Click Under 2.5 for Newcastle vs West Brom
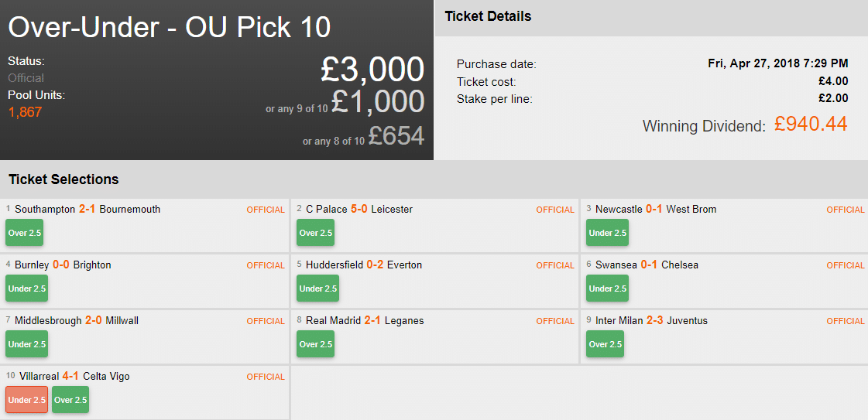The image size is (868, 420). pyautogui.click(x=607, y=233)
